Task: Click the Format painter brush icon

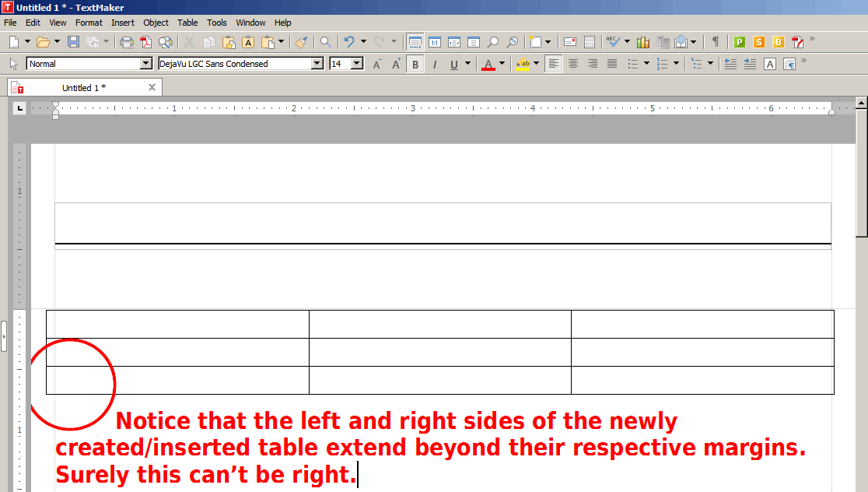Action: [x=301, y=42]
